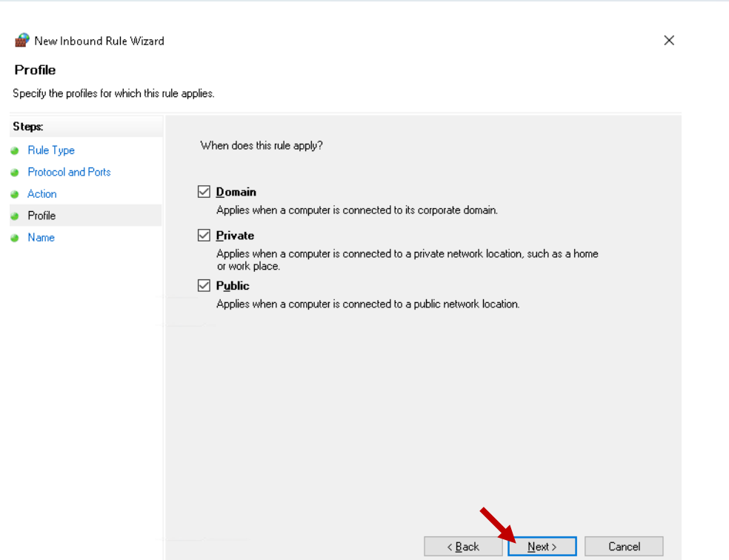
Task: Switch to the Name step
Action: (41, 238)
